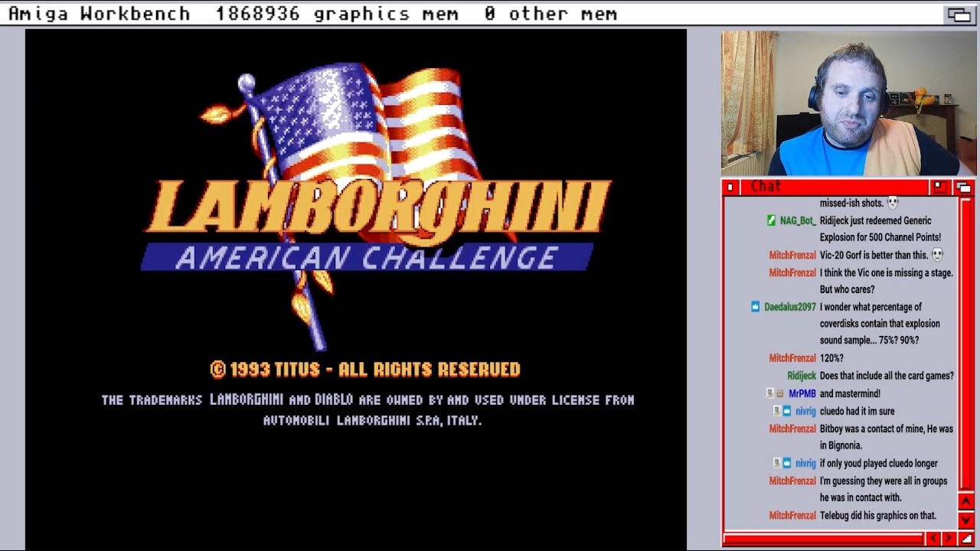Click nivrig's name beside 'cluedo had it im sure'
The height and width of the screenshot is (551, 980).
tap(805, 411)
